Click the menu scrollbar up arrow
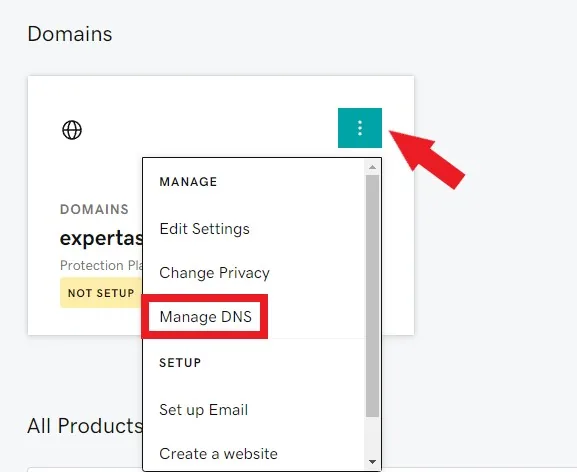577x472 pixels. (372, 167)
